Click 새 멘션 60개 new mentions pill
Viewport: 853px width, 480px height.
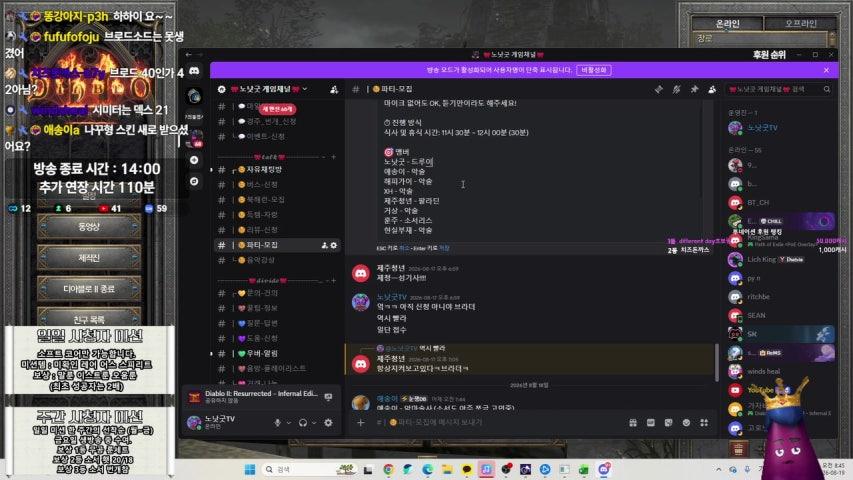pos(277,109)
